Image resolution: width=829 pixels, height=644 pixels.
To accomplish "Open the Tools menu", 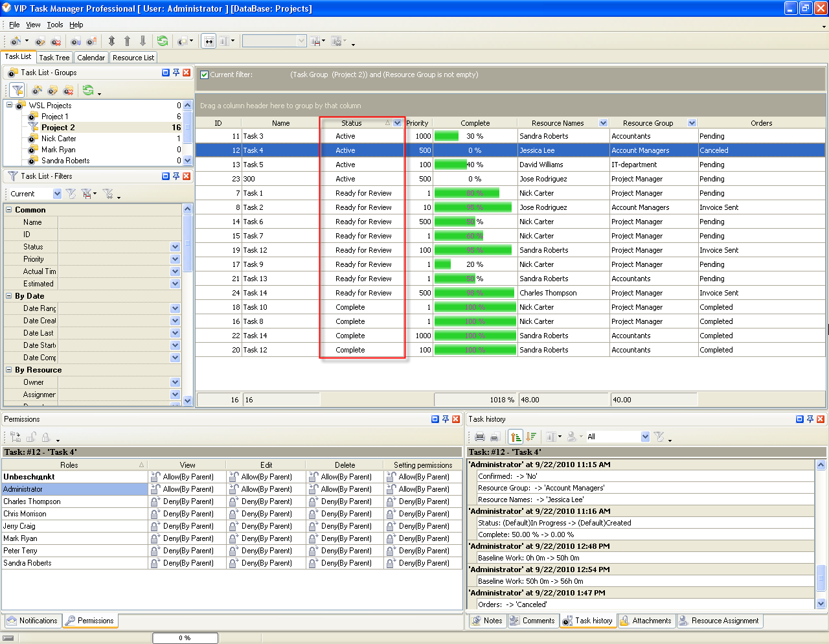I will pyautogui.click(x=54, y=25).
